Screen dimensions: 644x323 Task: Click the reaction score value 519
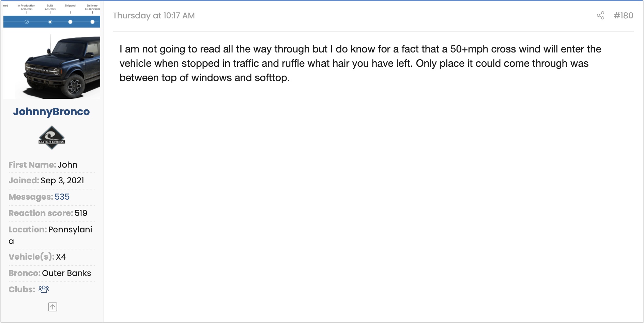pyautogui.click(x=81, y=213)
